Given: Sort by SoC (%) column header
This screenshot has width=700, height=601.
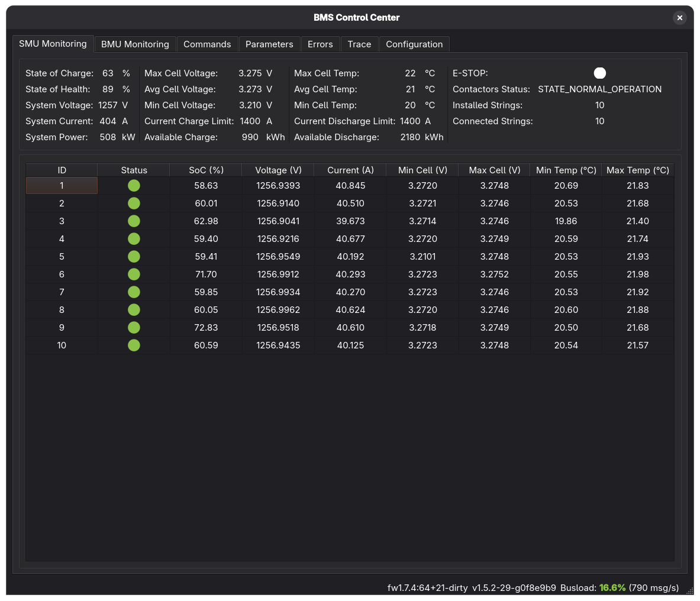Looking at the screenshot, I should tap(206, 170).
